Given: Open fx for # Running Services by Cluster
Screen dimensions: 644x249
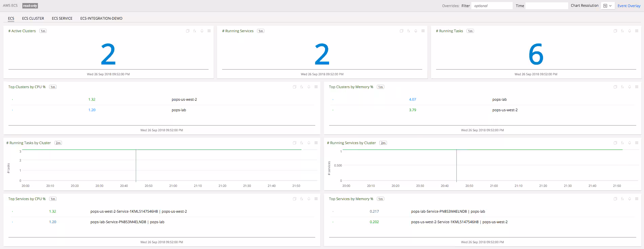Looking at the screenshot, I should tap(622, 143).
